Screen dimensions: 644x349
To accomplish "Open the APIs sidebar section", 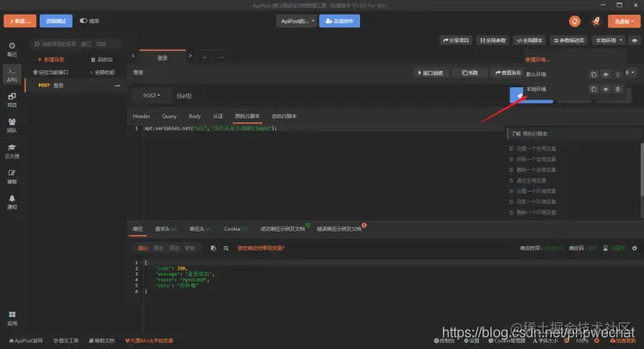I will click(x=12, y=75).
